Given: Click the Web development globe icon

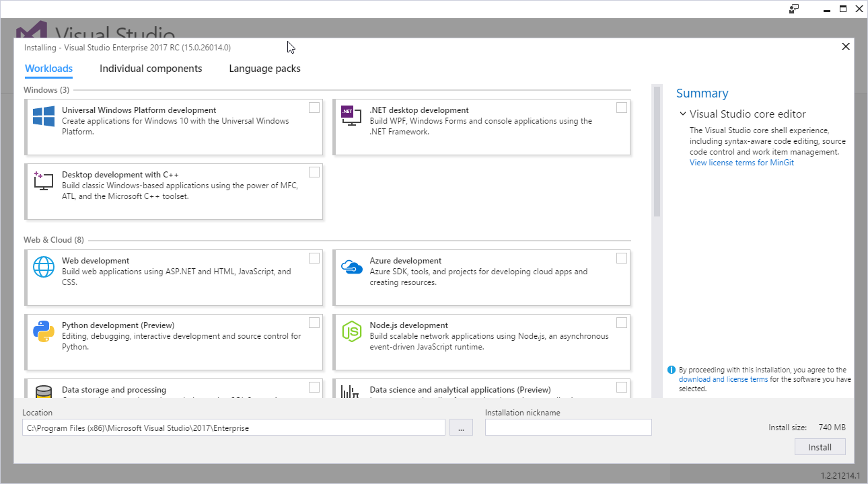Looking at the screenshot, I should tap(43, 266).
